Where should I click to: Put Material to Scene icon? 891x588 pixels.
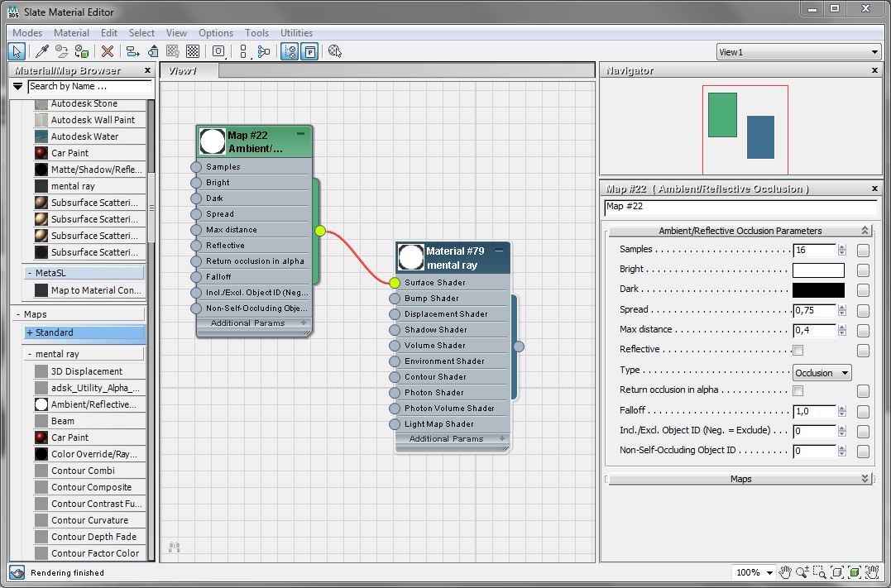click(x=61, y=52)
